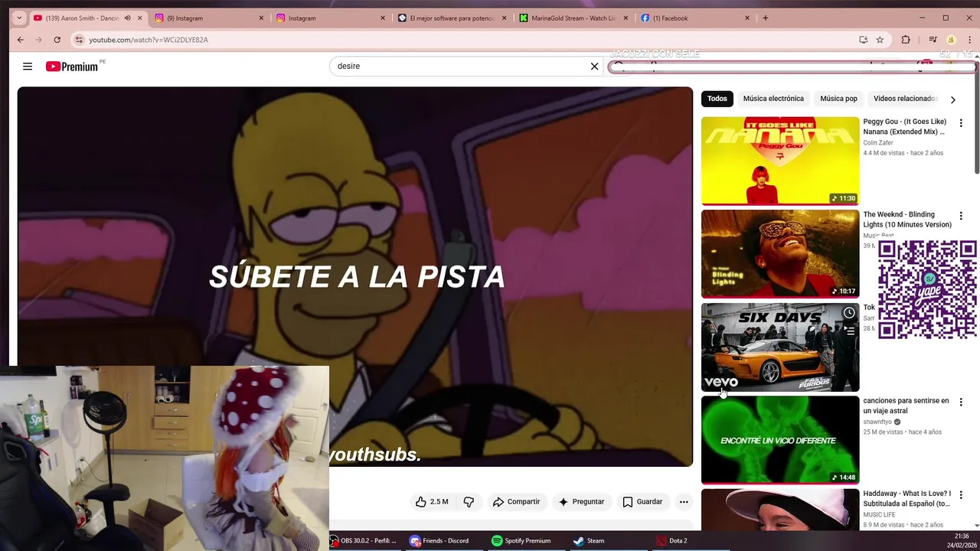Open Spotify Premium from the taskbar

coord(521,541)
